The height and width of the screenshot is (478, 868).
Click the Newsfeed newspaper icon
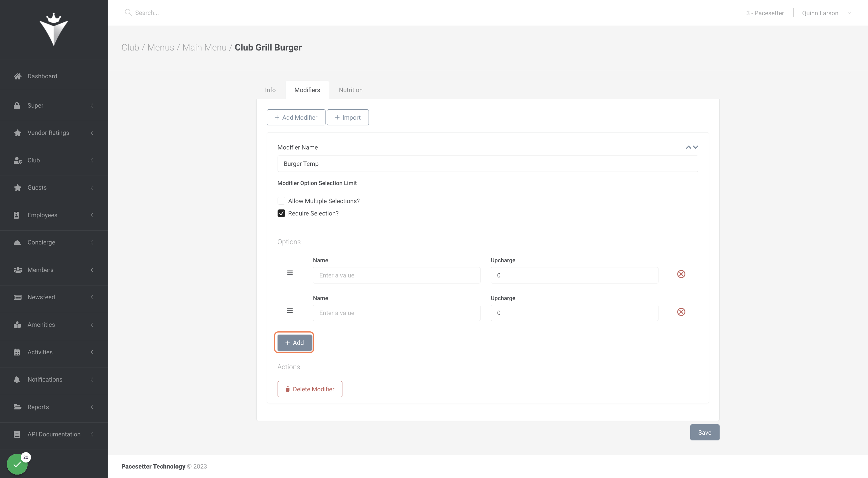(x=18, y=297)
